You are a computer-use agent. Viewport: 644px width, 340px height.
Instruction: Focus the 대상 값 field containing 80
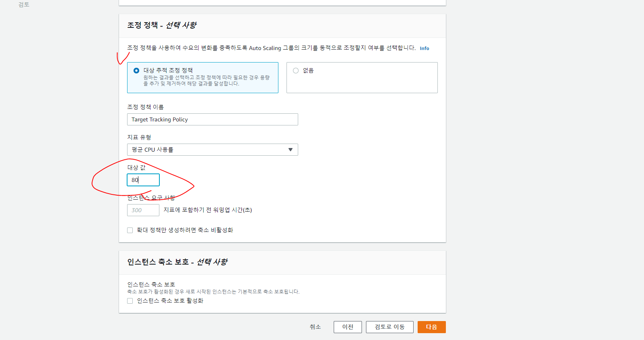click(x=143, y=180)
